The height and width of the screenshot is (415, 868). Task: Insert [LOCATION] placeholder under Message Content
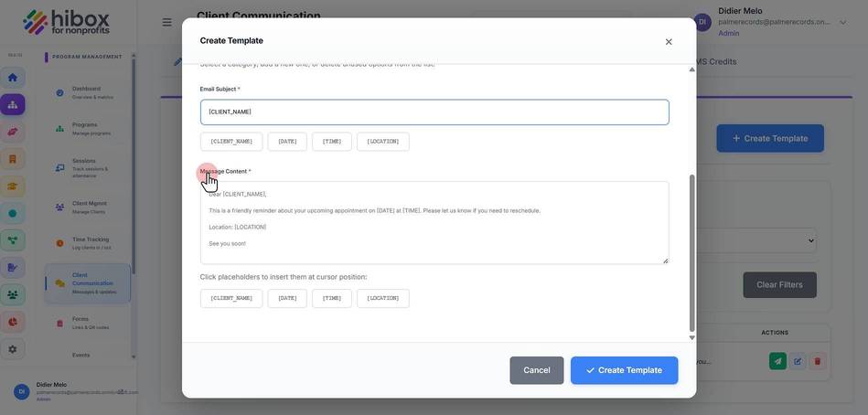pyautogui.click(x=383, y=298)
